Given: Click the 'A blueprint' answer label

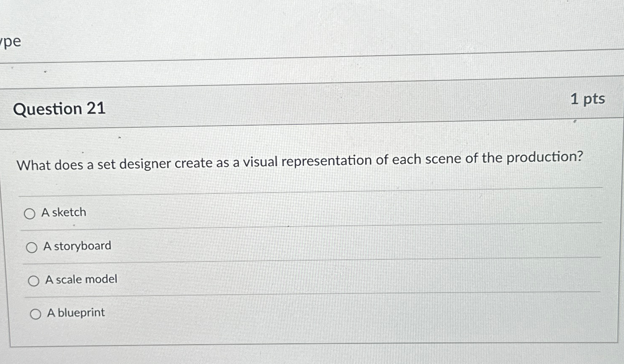Looking at the screenshot, I should point(75,313).
